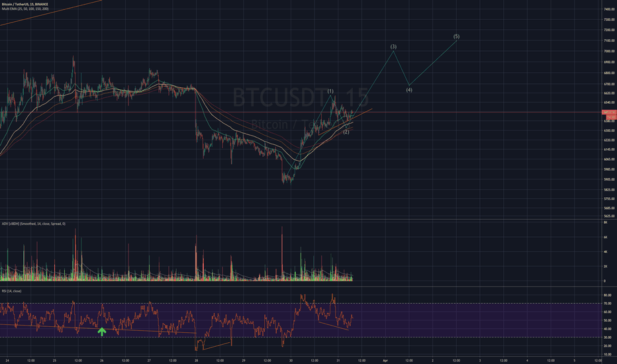Click the Apr label on time axis
The width and height of the screenshot is (617, 364).
click(385, 361)
